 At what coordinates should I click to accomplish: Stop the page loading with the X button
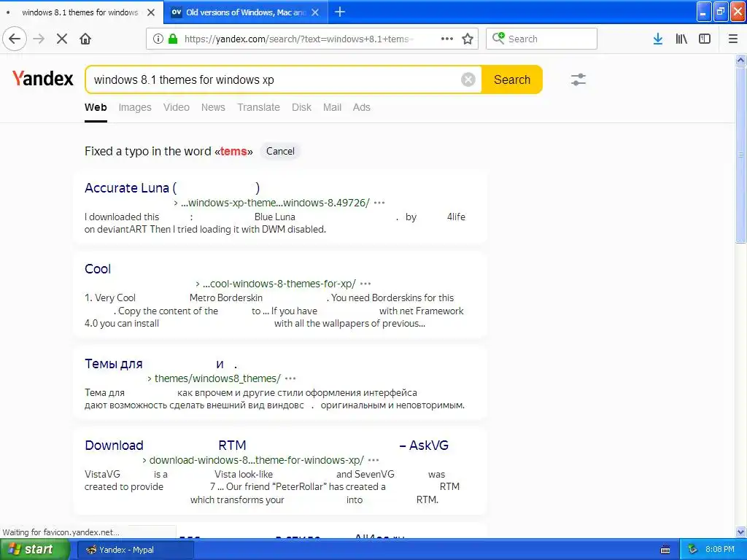62,39
